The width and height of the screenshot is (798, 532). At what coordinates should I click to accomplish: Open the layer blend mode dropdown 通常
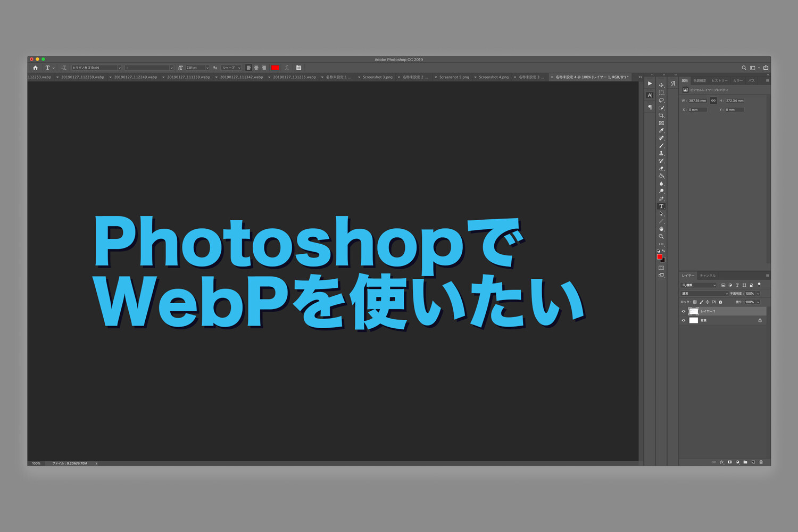coord(704,294)
